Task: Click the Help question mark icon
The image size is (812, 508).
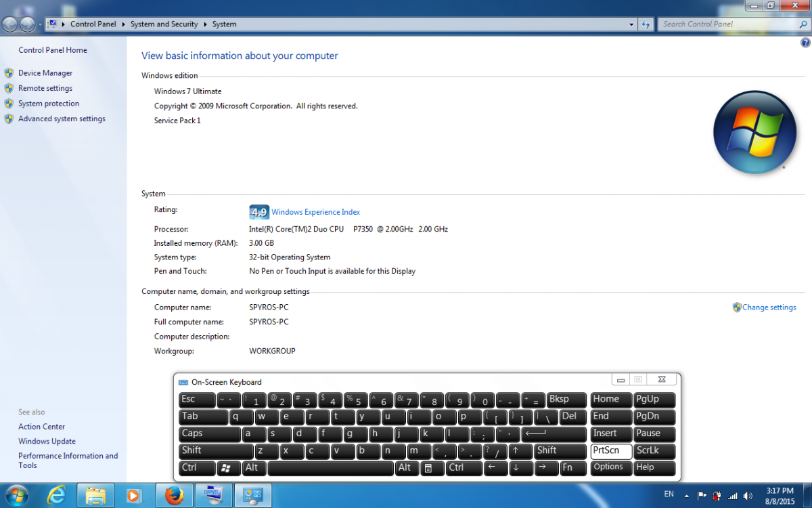Action: [805, 43]
